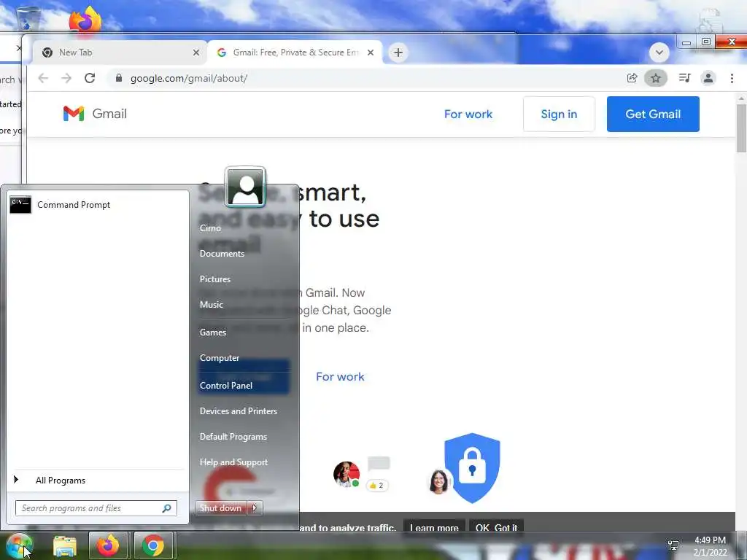Open Documents from Start menu
The width and height of the screenshot is (747, 560).
click(x=222, y=254)
